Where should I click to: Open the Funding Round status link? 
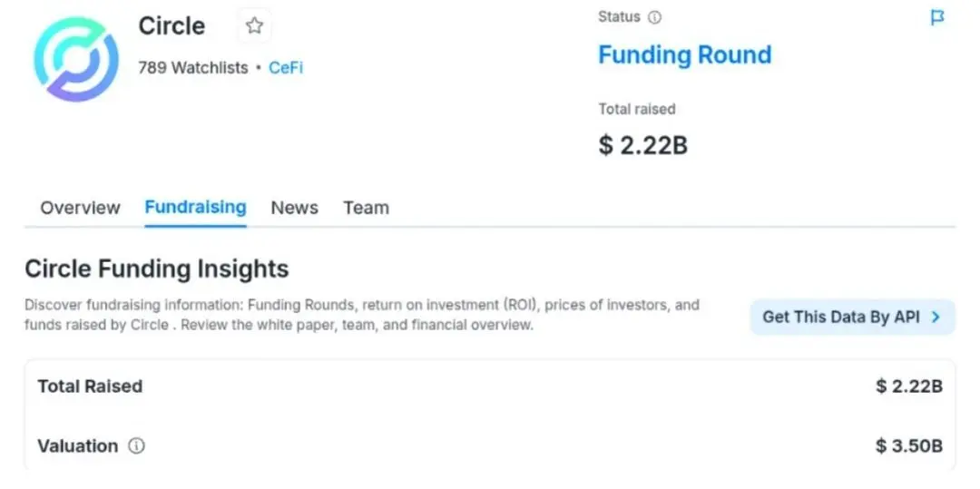click(x=684, y=54)
